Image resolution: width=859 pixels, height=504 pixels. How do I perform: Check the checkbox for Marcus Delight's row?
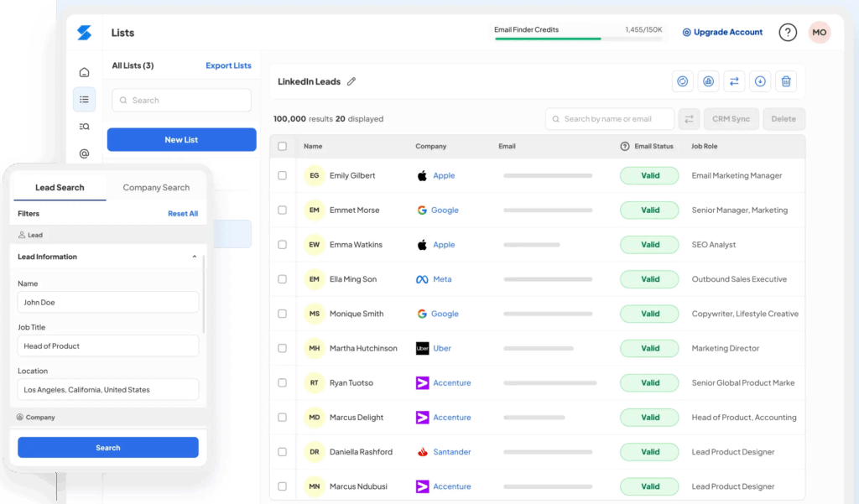pos(283,417)
